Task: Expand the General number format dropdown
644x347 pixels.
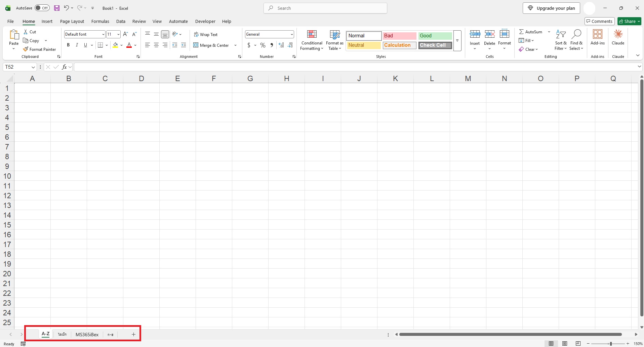Action: [x=292, y=34]
